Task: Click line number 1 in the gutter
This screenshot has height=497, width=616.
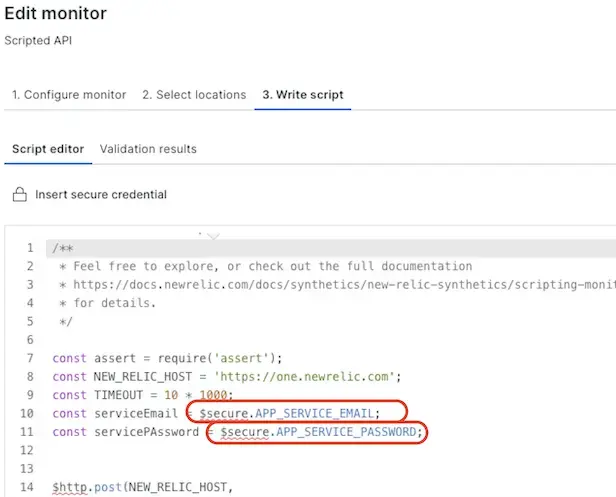Action: tap(30, 248)
